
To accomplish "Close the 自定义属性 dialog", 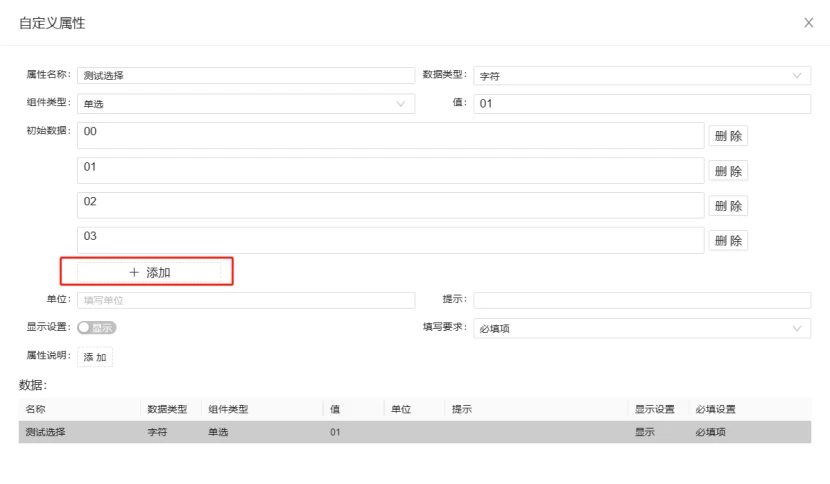I will (x=808, y=23).
